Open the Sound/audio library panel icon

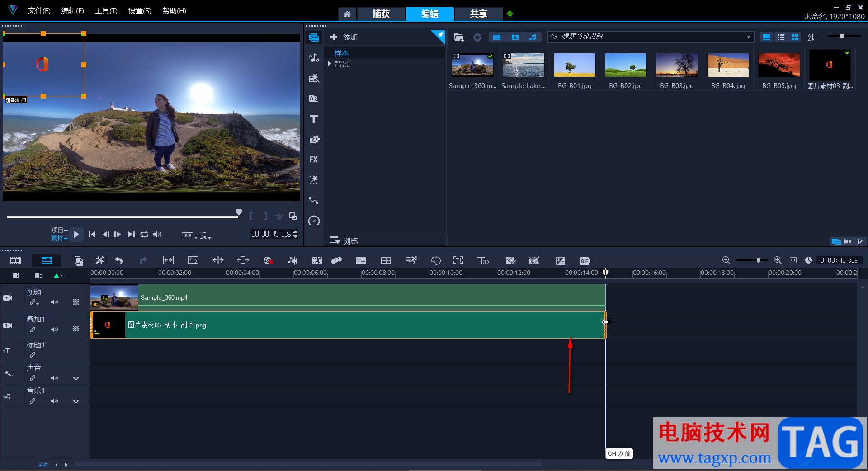(314, 58)
